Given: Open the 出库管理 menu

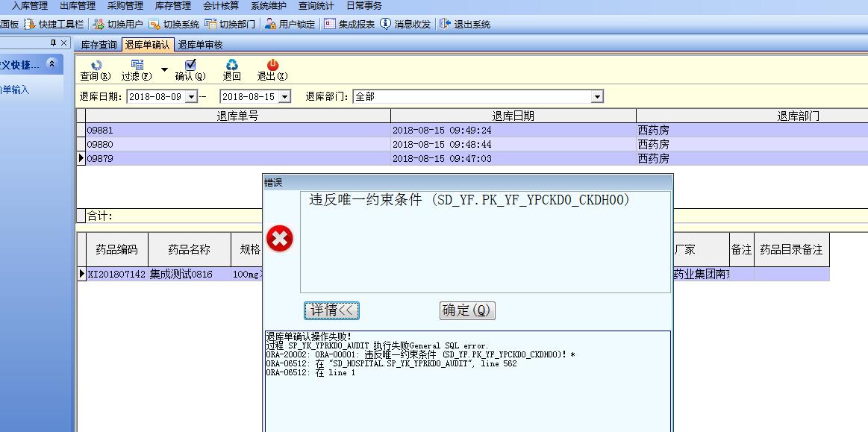Looking at the screenshot, I should pos(78,6).
